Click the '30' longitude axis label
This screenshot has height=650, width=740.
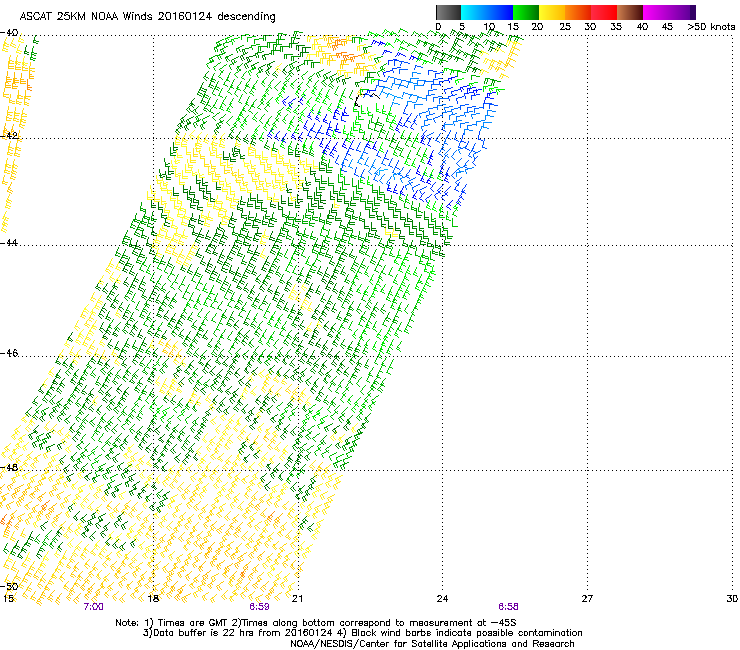tap(732, 599)
